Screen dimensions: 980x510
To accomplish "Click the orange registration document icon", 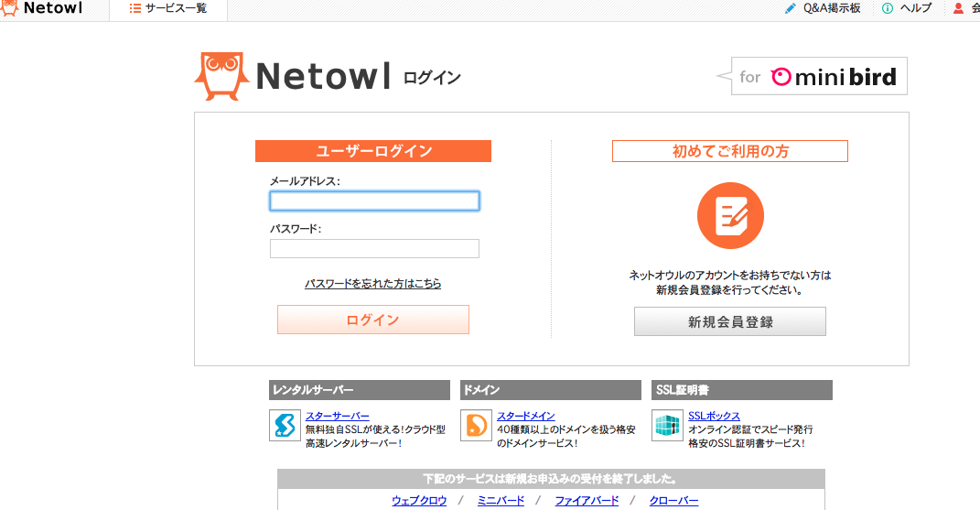I will coord(730,216).
